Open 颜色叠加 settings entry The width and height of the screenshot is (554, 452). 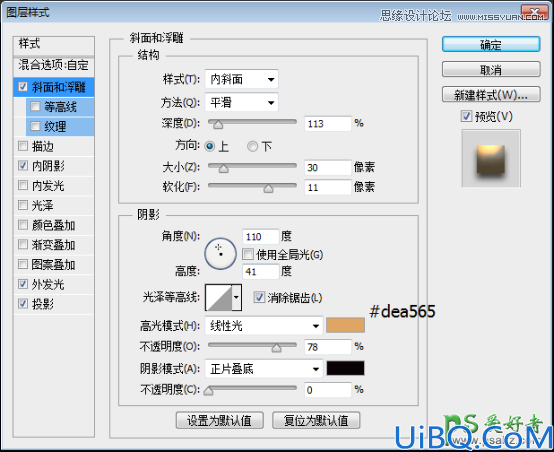[53, 225]
